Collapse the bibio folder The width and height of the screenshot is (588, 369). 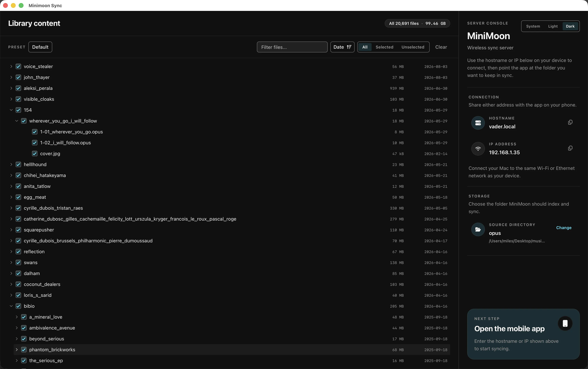point(11,306)
